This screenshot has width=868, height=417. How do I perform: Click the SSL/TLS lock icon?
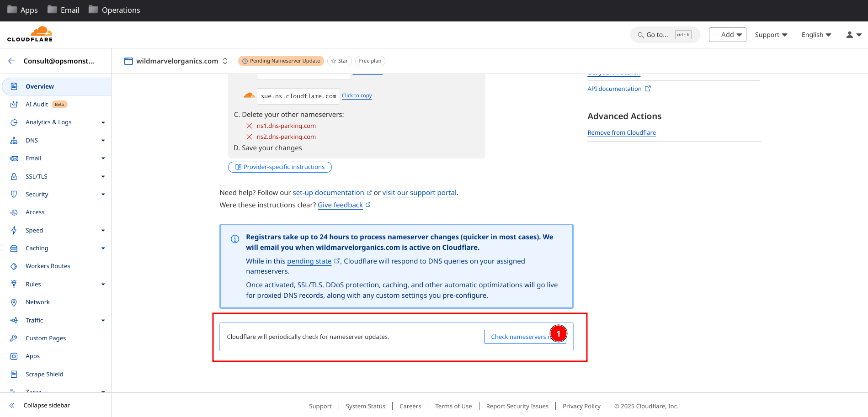pos(14,176)
